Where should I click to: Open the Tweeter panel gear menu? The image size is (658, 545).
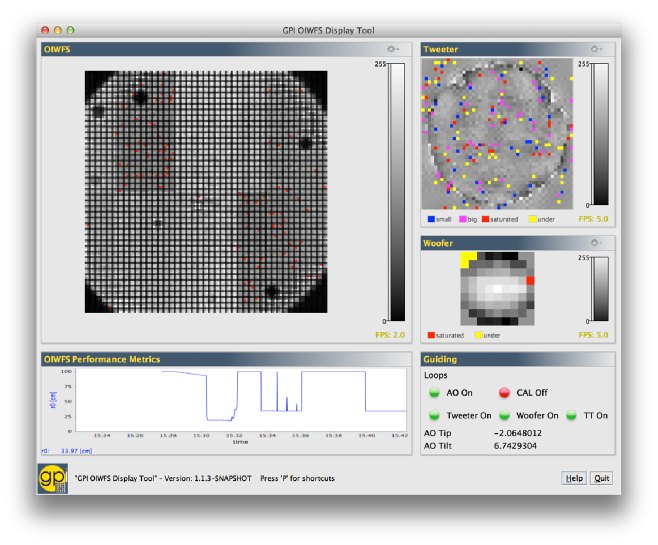[596, 49]
